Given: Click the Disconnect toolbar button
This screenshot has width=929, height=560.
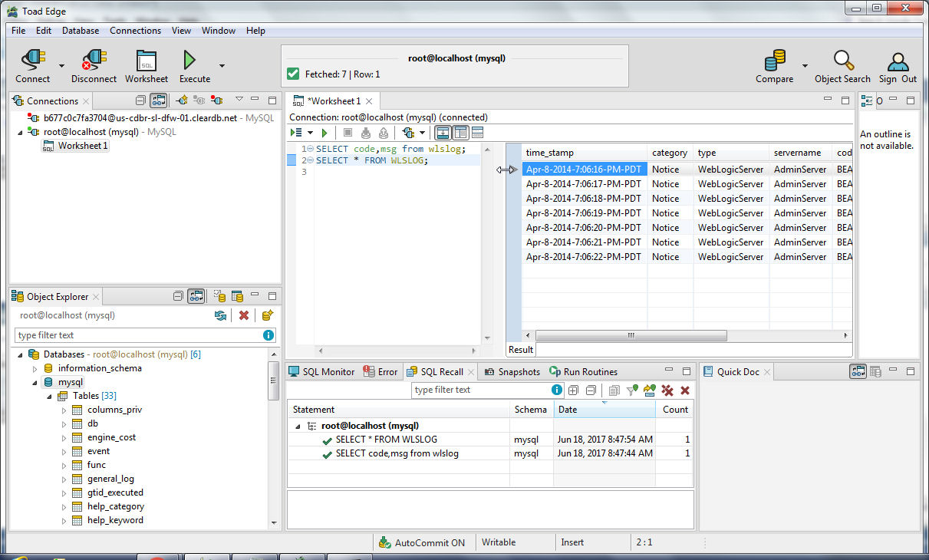Looking at the screenshot, I should [94, 67].
